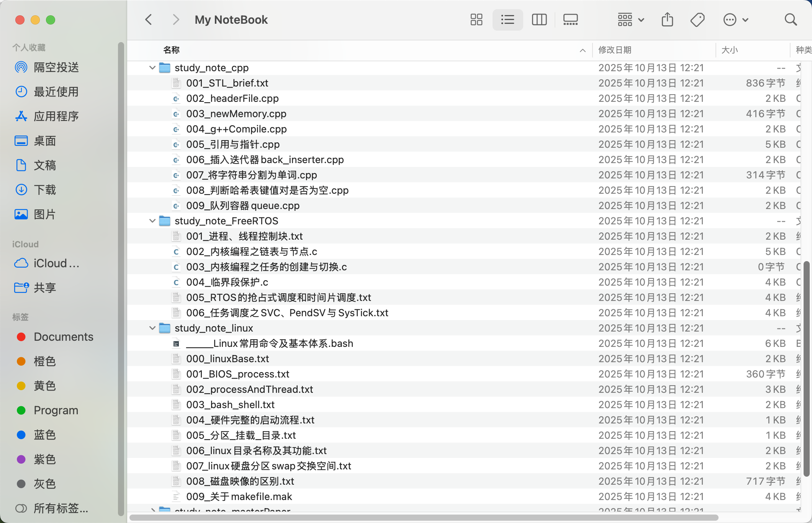Image resolution: width=812 pixels, height=523 pixels.
Task: Go back with the left arrow
Action: (x=149, y=20)
